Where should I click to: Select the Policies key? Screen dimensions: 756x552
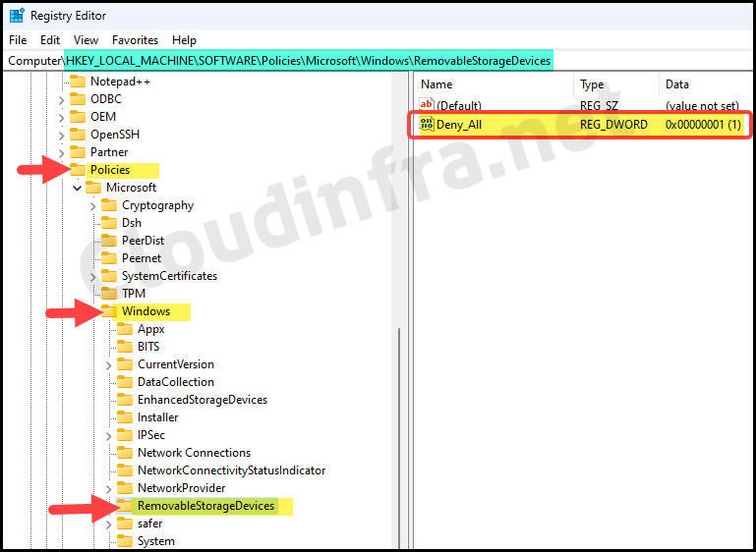pos(110,170)
